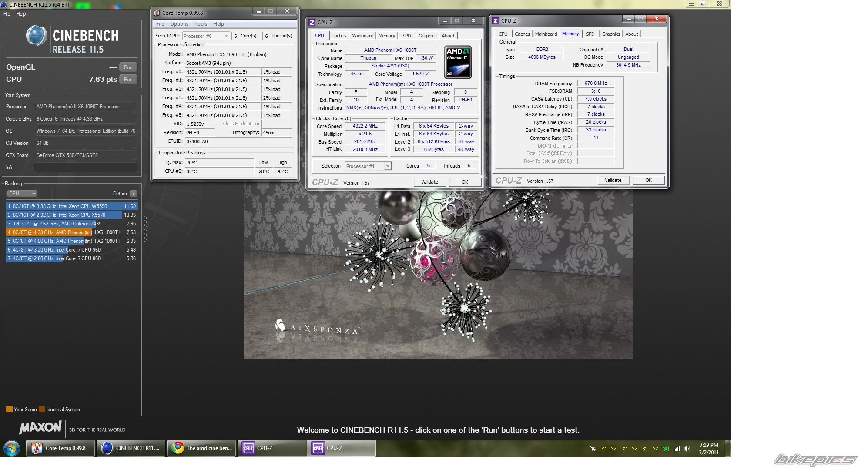The image size is (868, 470).
Task: Switch to Chrome in the taskbar
Action: point(202,448)
